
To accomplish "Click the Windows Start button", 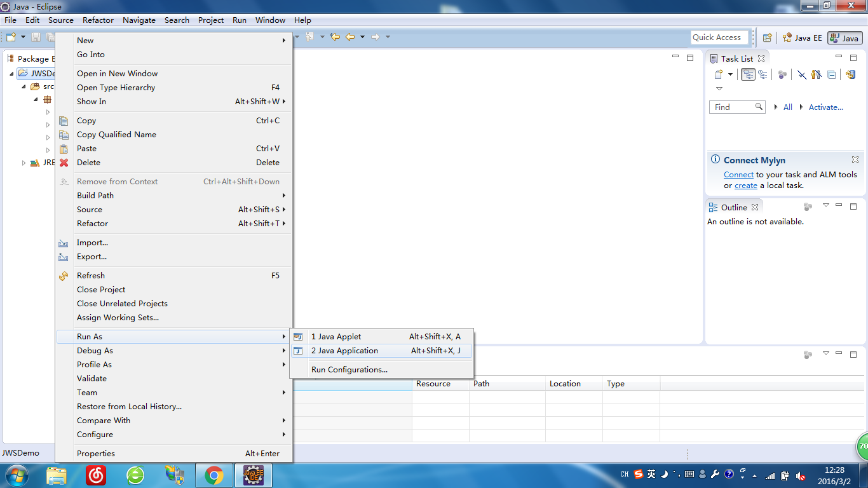I will [16, 475].
